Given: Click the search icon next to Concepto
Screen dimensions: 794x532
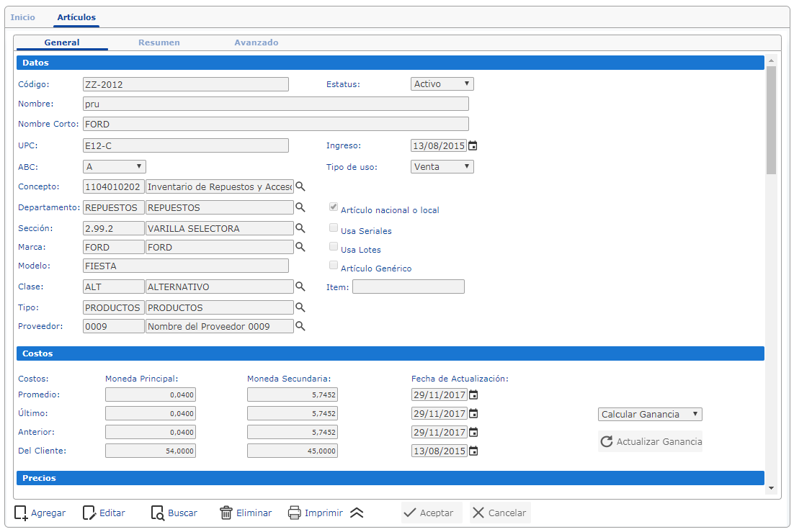Looking at the screenshot, I should click(300, 187).
